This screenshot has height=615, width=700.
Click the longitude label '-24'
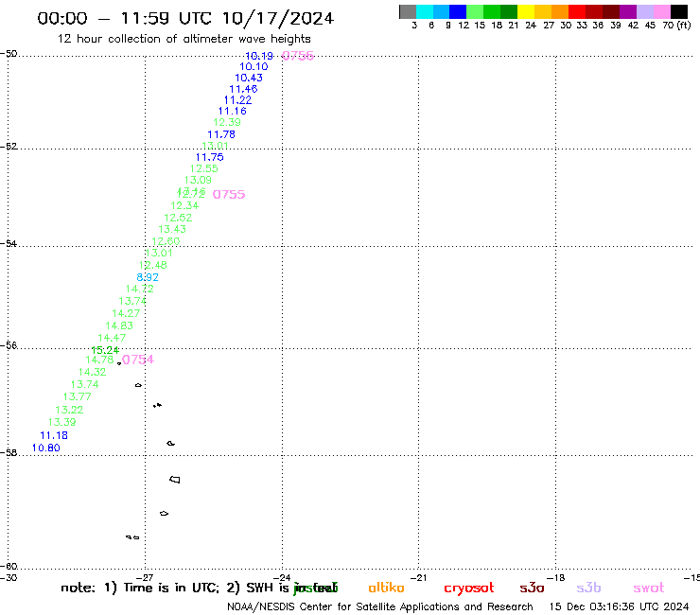click(x=282, y=577)
